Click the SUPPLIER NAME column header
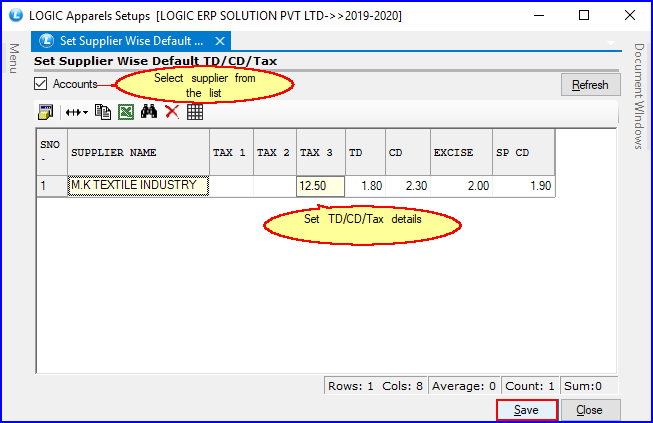Viewport: 653px width, 423px height. (138, 152)
